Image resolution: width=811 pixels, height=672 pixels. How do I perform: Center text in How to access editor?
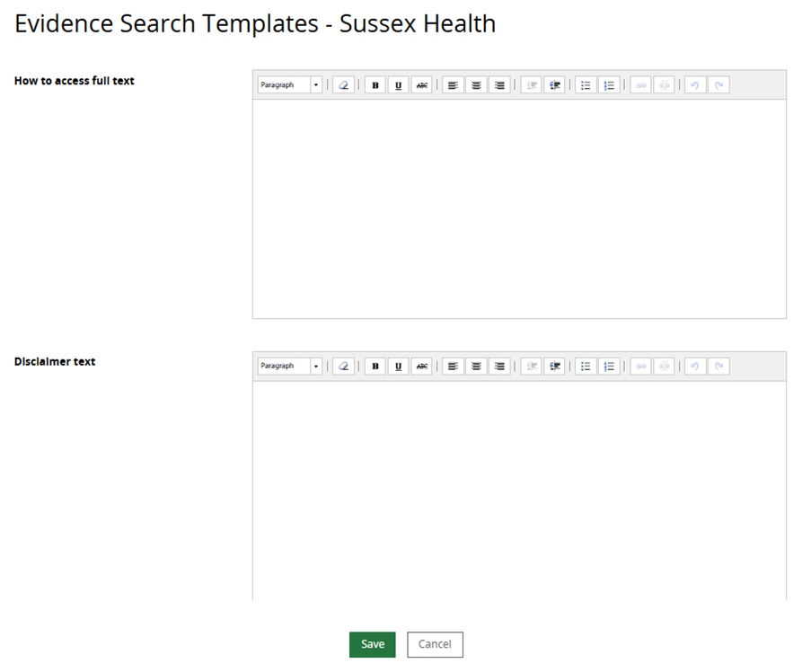click(x=476, y=84)
